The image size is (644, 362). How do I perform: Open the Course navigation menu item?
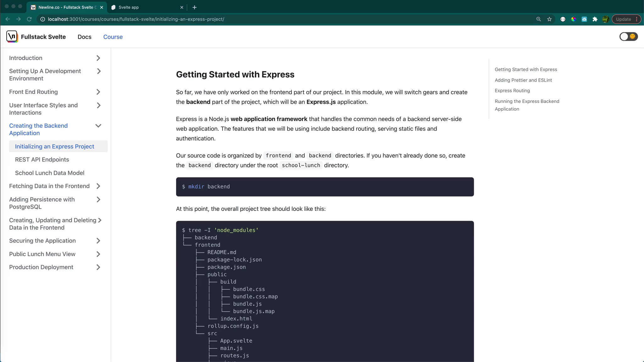(113, 37)
